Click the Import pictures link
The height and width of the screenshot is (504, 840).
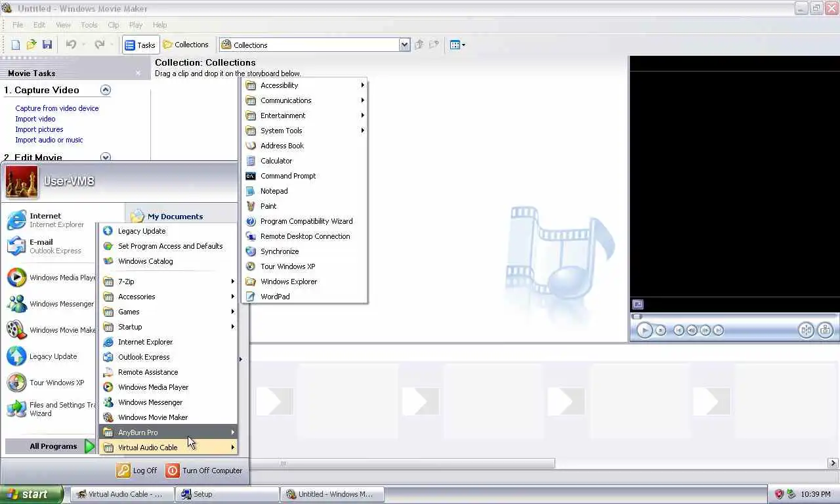[x=39, y=129]
